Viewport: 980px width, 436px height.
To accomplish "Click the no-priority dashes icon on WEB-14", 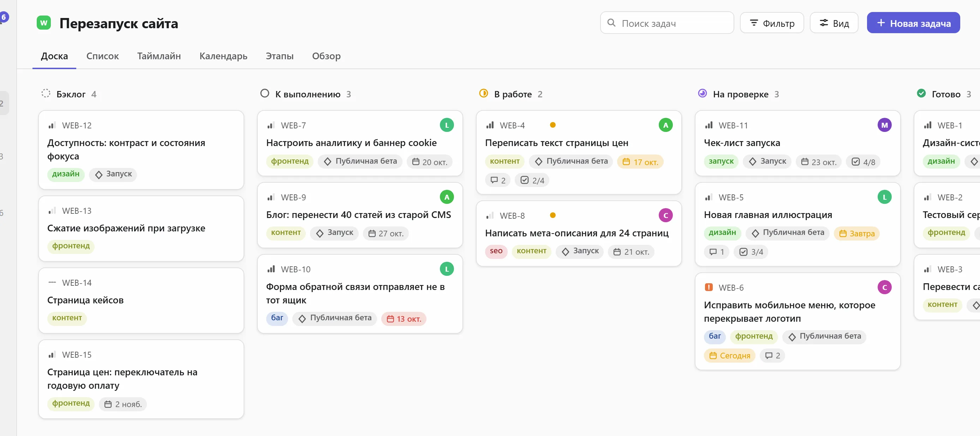I will point(52,283).
